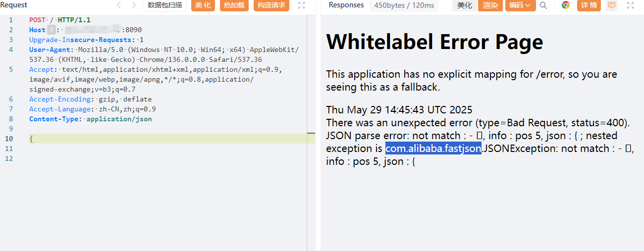Click the highlighted com.alibaba.fastjson text
This screenshot has width=644, height=251.
point(433,149)
